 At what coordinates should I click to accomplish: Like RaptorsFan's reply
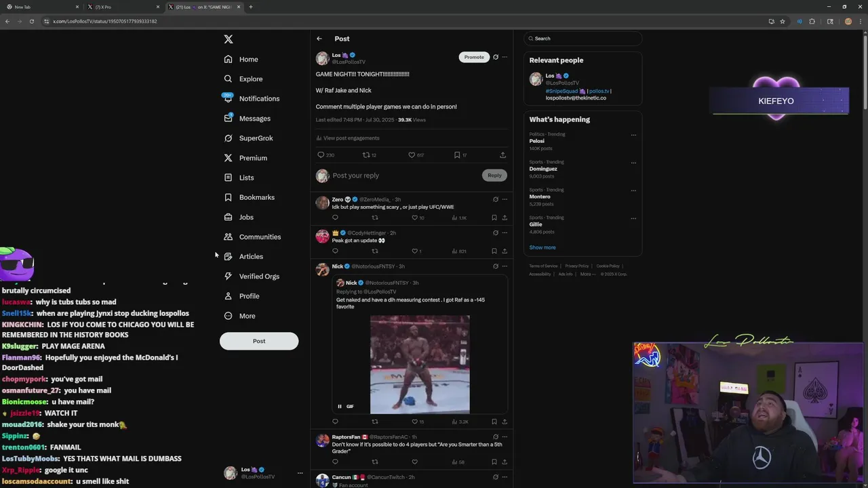[414, 462]
